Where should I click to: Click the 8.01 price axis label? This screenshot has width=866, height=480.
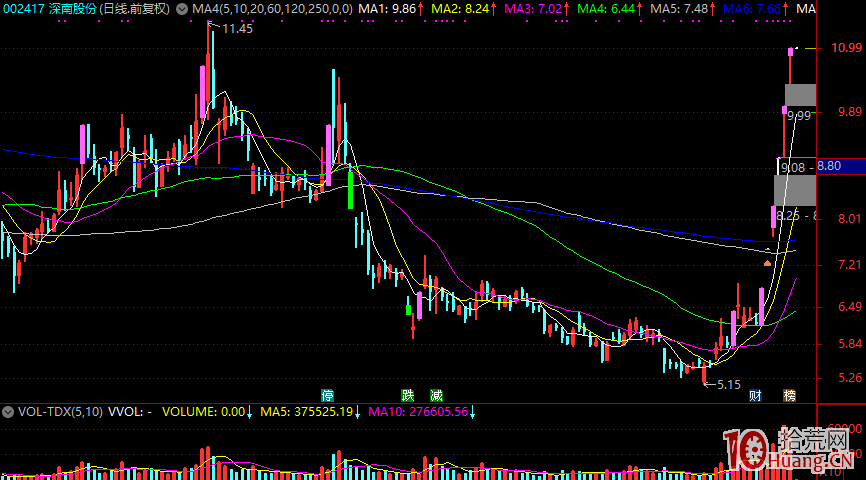tap(850, 219)
